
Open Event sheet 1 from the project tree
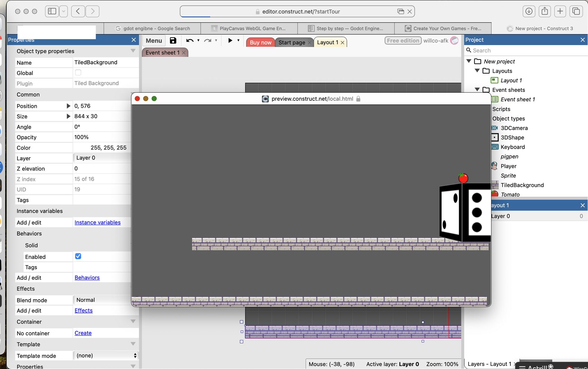[x=517, y=99]
